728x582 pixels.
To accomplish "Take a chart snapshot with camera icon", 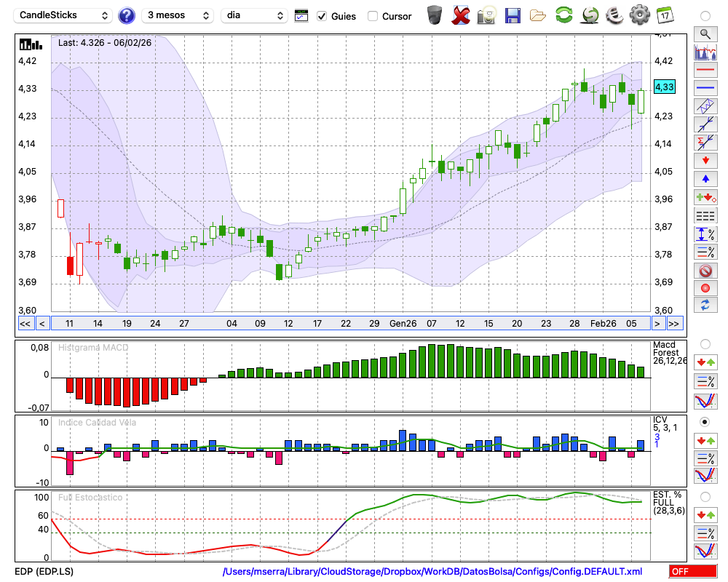I will point(487,15).
